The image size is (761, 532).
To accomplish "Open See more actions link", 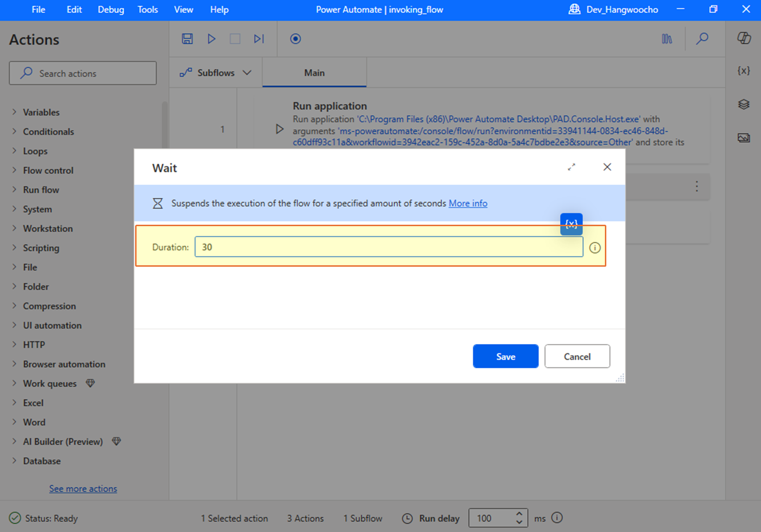I will pyautogui.click(x=83, y=489).
